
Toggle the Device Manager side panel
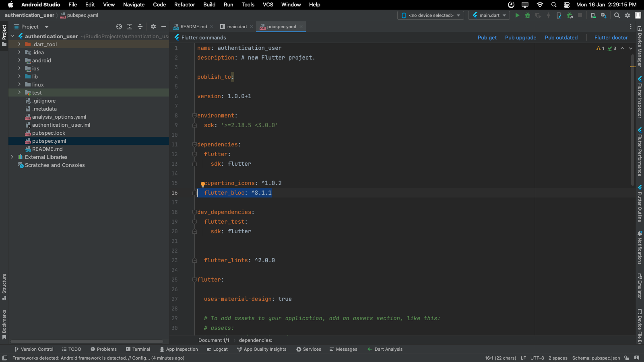[x=640, y=46]
